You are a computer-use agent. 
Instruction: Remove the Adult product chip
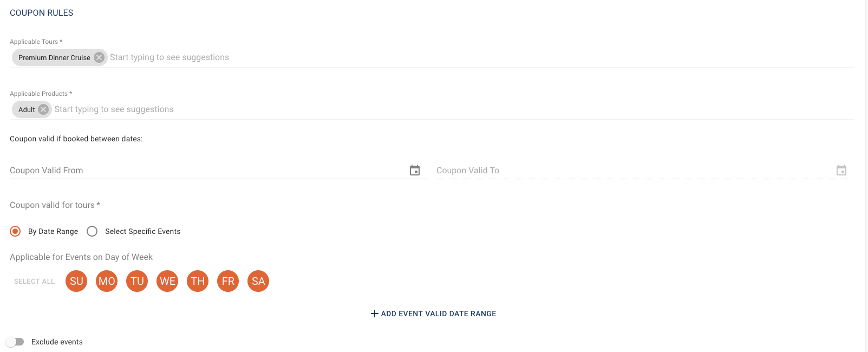pos(43,109)
